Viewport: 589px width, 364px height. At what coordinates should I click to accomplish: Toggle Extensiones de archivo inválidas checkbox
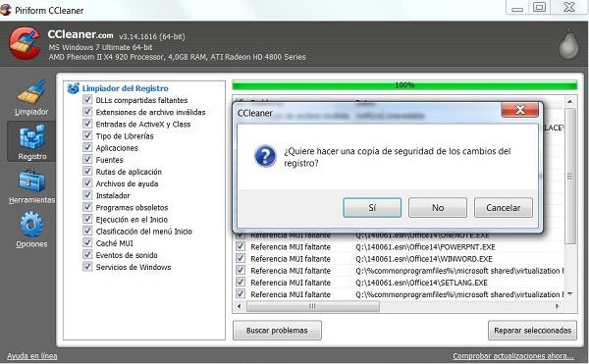(87, 112)
